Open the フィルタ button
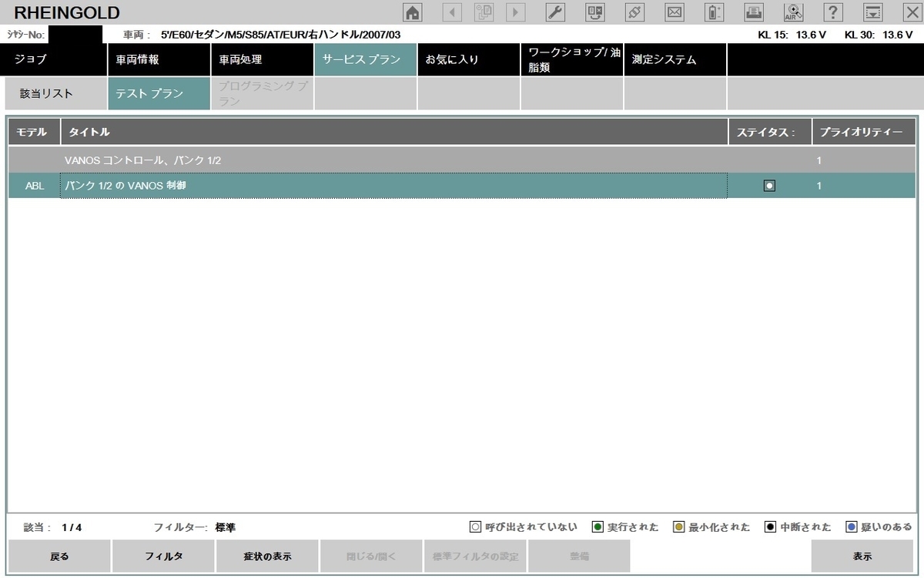The image size is (924, 578). coord(163,556)
